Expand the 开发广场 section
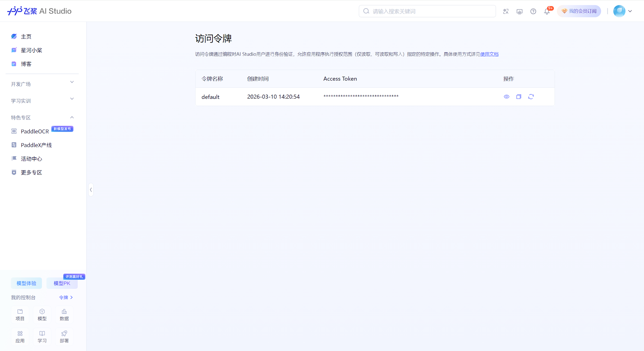Viewport: 644px width, 351px height. point(72,82)
